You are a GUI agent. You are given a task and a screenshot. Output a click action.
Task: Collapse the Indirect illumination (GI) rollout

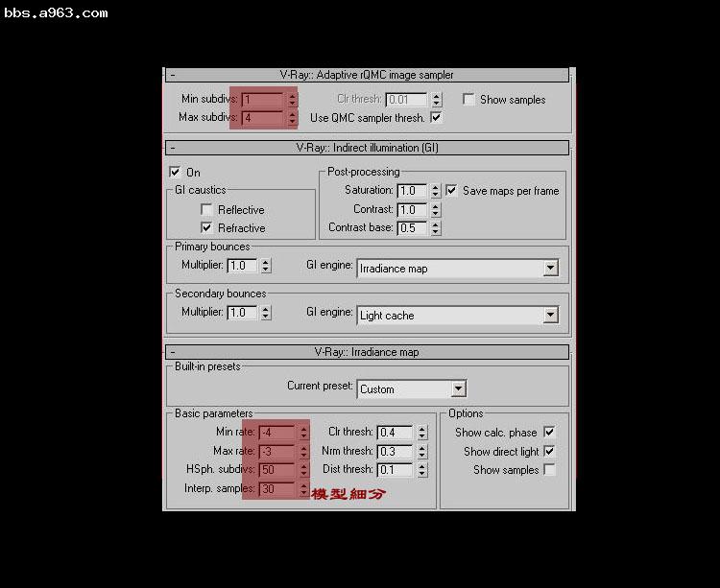click(x=367, y=148)
